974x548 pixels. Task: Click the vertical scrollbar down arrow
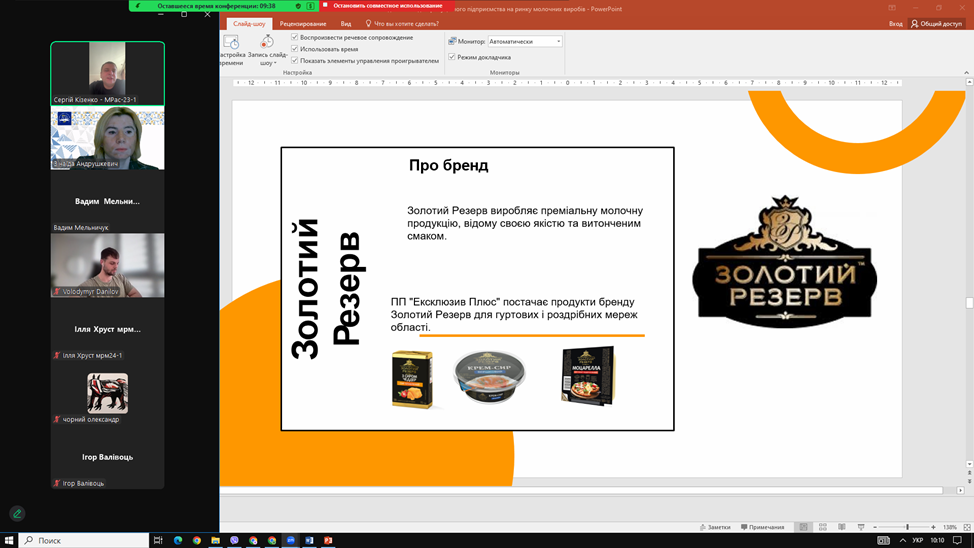tap(969, 464)
